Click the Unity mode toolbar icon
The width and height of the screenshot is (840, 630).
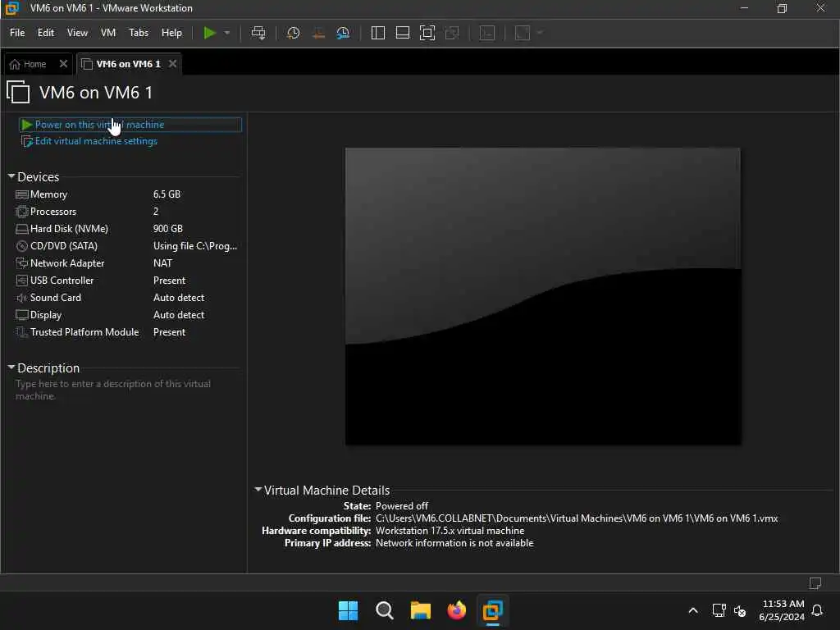(x=452, y=33)
